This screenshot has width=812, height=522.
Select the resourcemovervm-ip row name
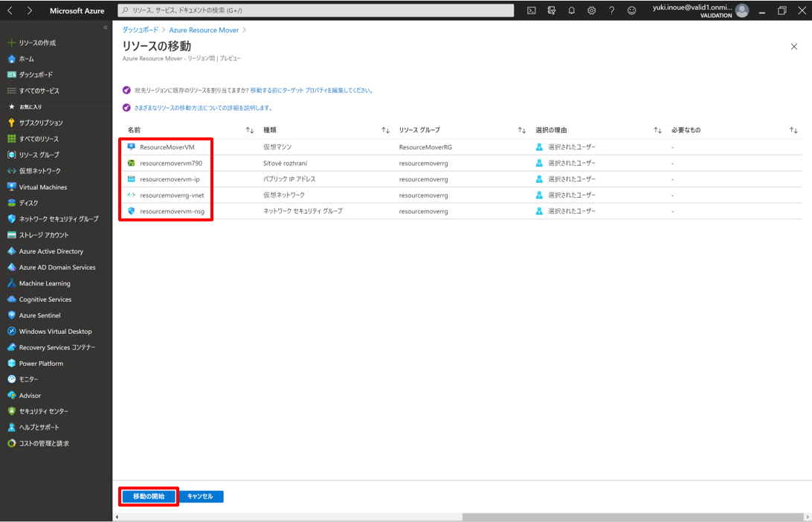pos(170,179)
